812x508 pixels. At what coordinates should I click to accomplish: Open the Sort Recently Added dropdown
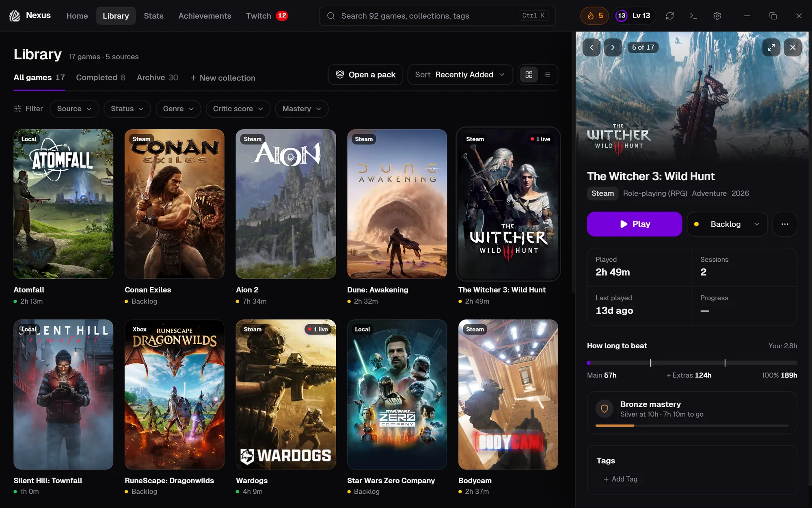[460, 75]
